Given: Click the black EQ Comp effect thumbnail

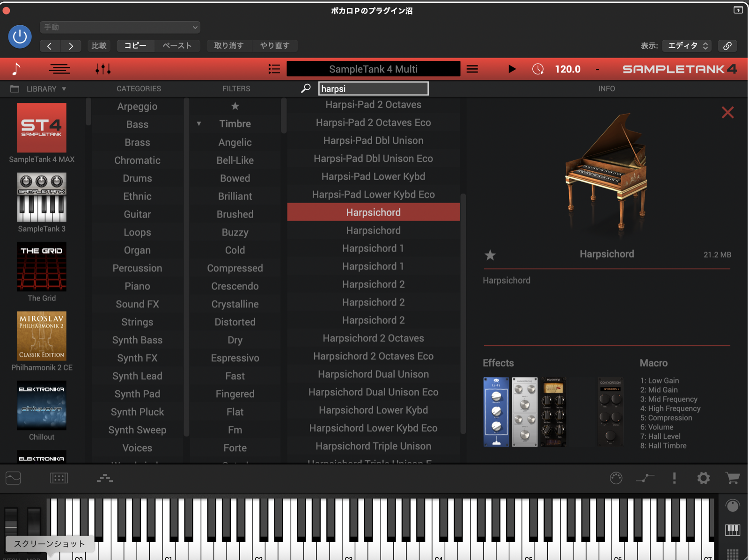Looking at the screenshot, I should click(x=553, y=412).
